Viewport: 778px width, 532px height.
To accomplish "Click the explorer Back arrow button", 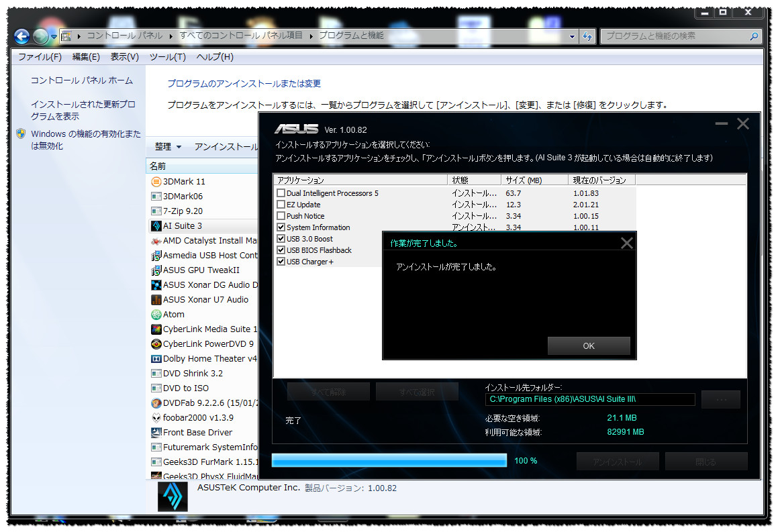I will point(22,36).
